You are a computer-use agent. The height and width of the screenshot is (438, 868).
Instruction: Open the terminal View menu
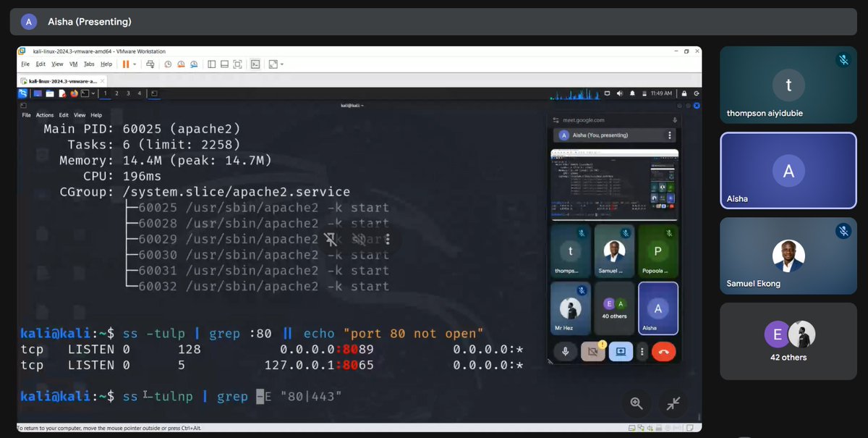click(80, 115)
